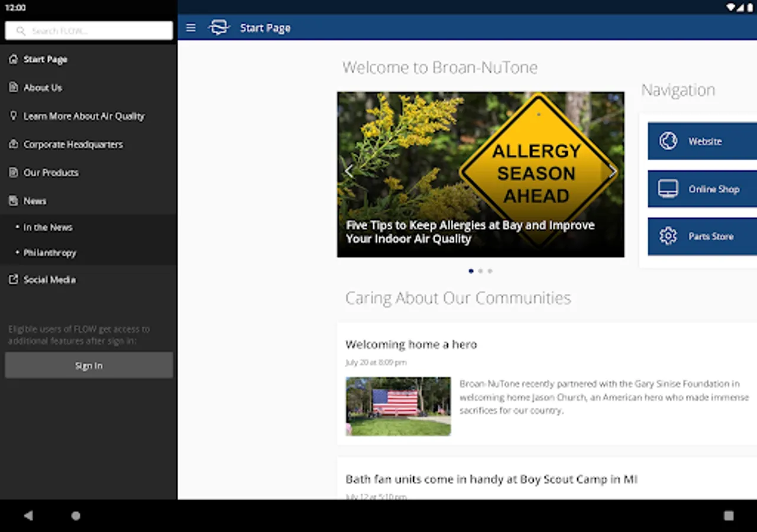Click the globe icon on Website button
The image size is (757, 532).
pyautogui.click(x=668, y=141)
